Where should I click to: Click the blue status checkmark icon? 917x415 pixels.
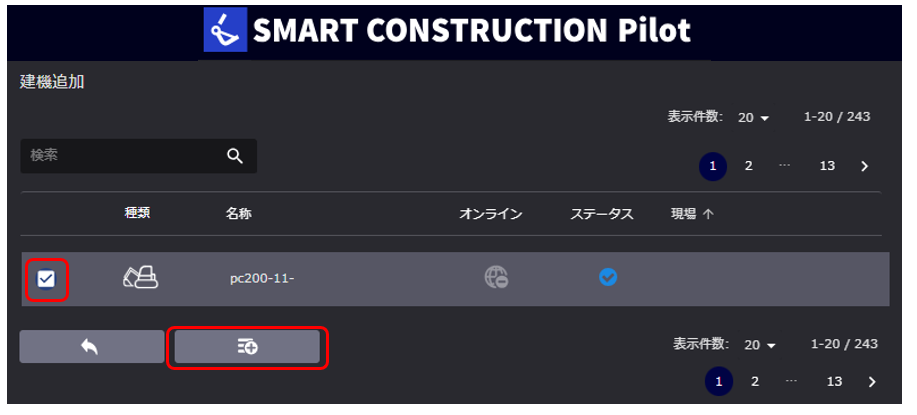tap(608, 277)
